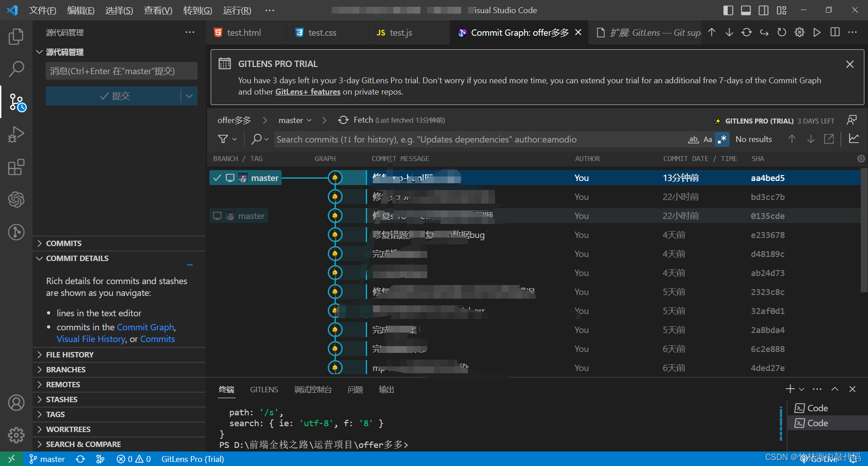868x466 pixels.
Task: Select the first Code terminal entry
Action: 827,408
